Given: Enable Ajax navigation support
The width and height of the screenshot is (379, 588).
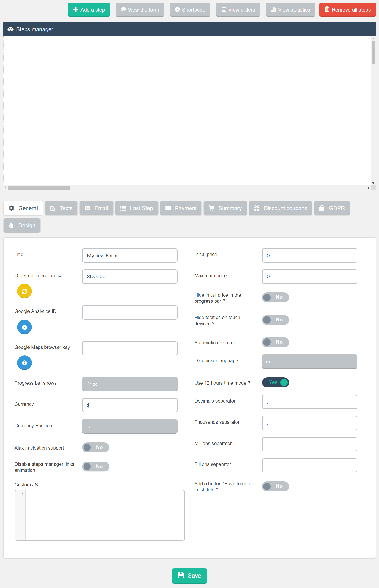Looking at the screenshot, I should pyautogui.click(x=96, y=447).
